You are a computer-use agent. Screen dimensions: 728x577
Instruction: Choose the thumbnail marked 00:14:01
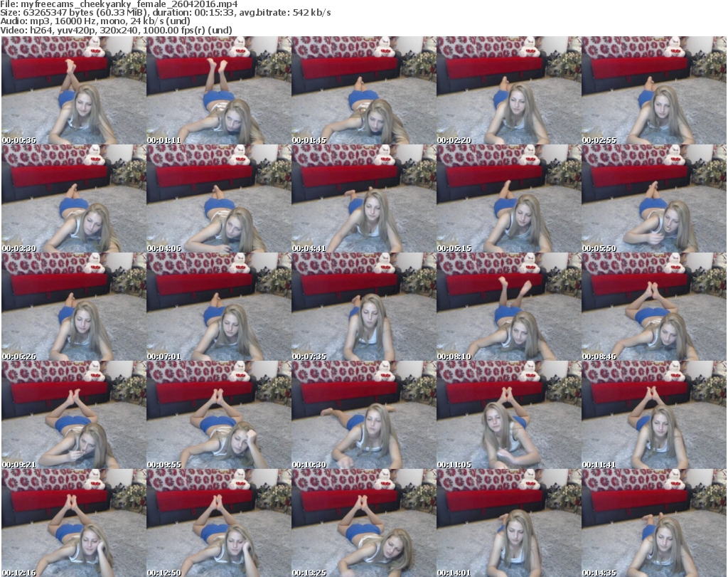[509, 523]
